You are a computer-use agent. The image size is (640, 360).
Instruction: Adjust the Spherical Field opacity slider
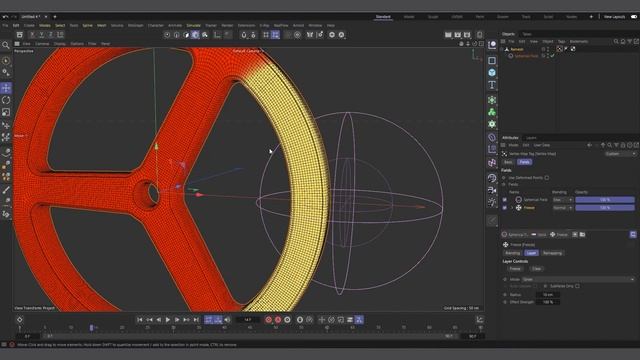[605, 200]
